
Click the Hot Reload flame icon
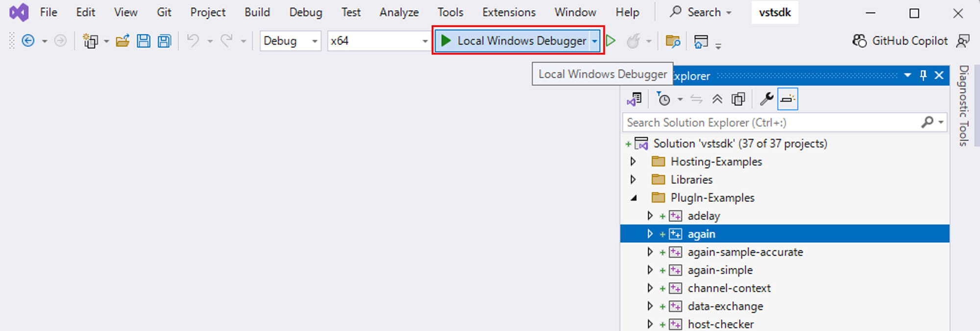(x=633, y=41)
